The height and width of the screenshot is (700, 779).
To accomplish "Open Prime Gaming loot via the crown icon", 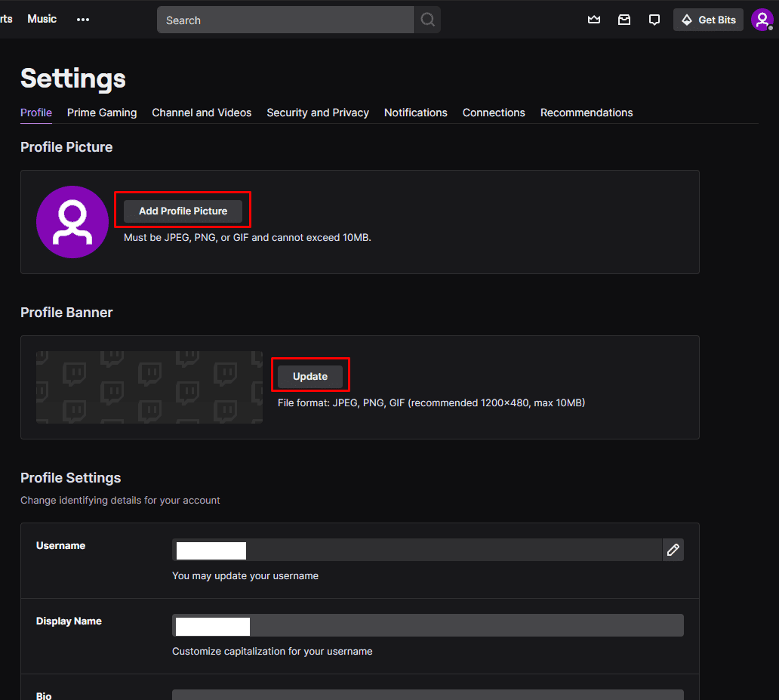I will click(x=594, y=20).
